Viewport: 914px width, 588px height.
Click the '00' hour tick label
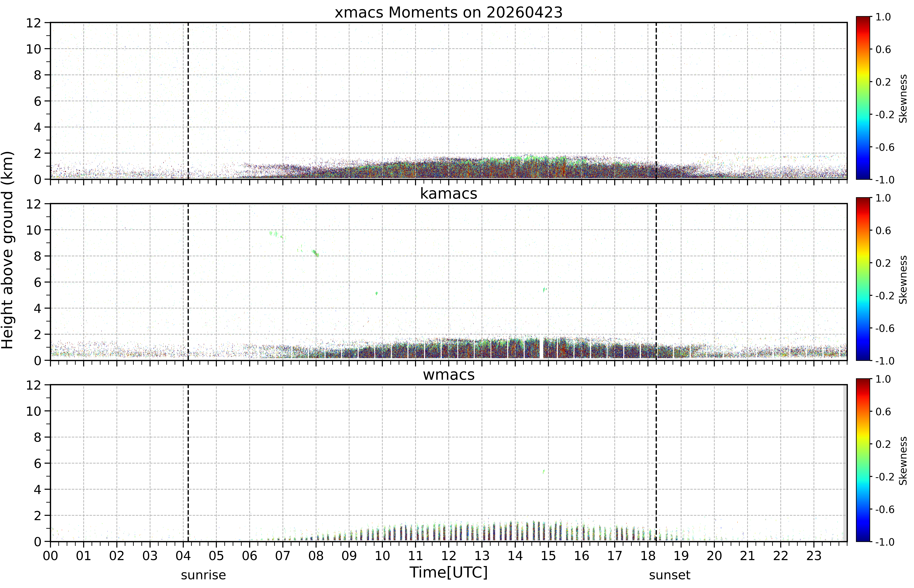50,556
